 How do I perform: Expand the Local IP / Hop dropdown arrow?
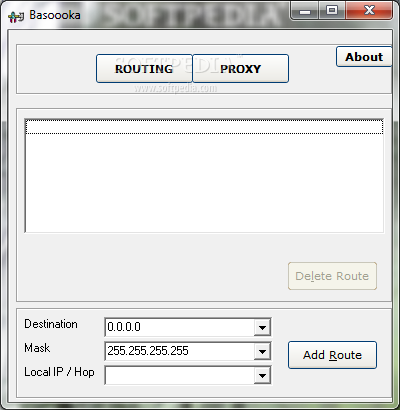[262, 375]
